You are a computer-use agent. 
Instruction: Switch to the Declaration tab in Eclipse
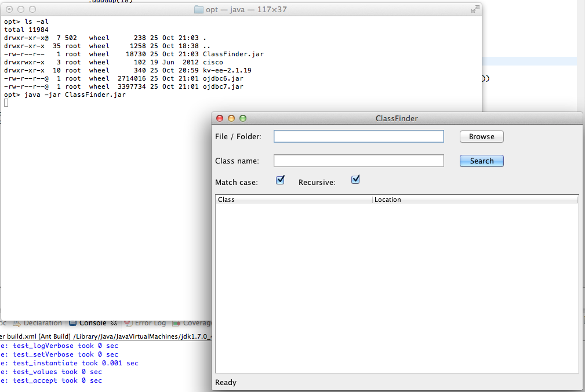tap(38, 323)
